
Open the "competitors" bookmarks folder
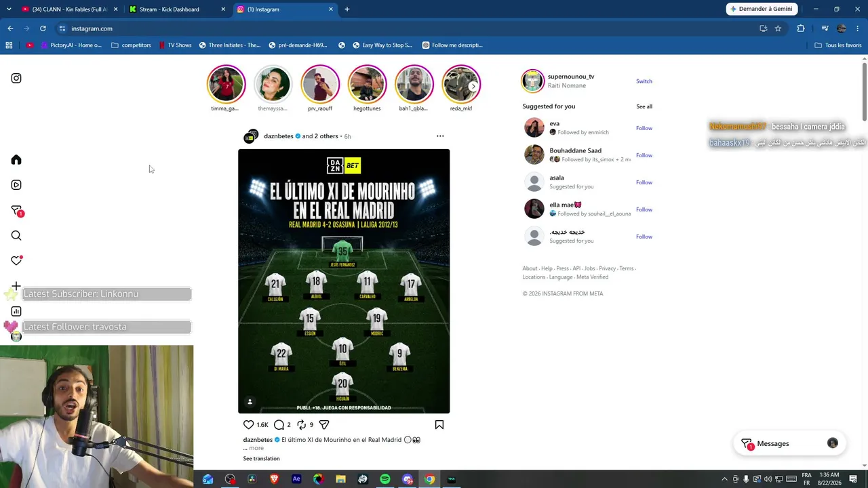click(x=131, y=45)
